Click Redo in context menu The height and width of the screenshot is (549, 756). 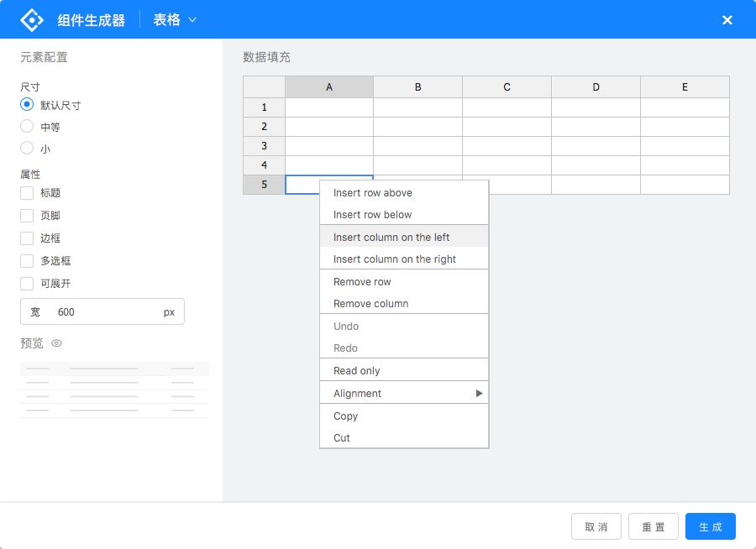(x=404, y=348)
